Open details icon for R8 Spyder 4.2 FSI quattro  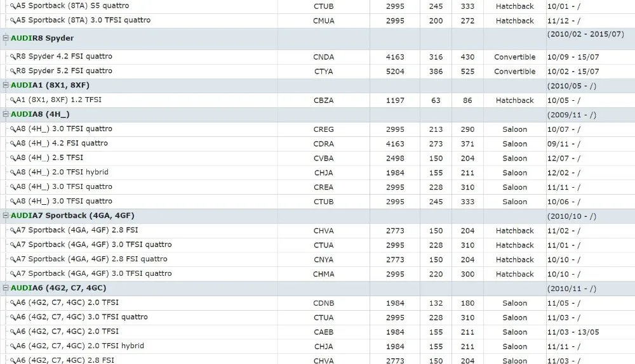pos(13,57)
